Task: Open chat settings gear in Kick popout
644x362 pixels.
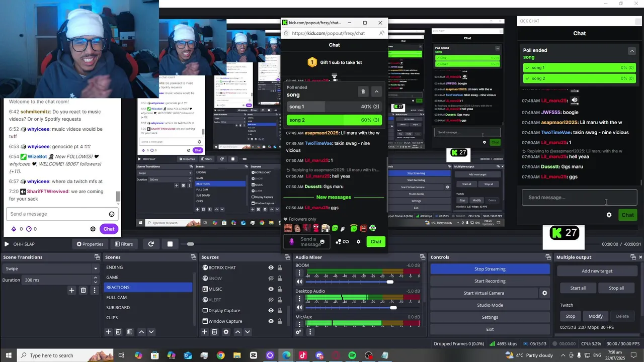Action: point(358,242)
